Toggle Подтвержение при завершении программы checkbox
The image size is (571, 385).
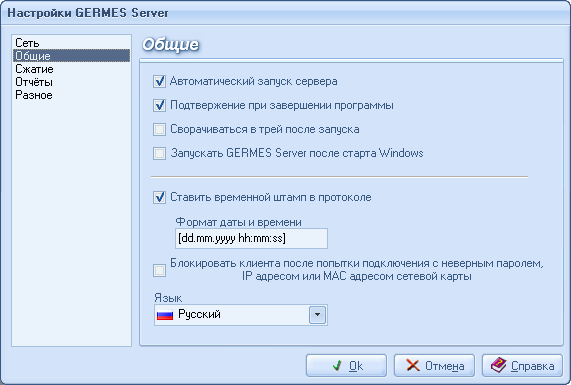coord(160,105)
